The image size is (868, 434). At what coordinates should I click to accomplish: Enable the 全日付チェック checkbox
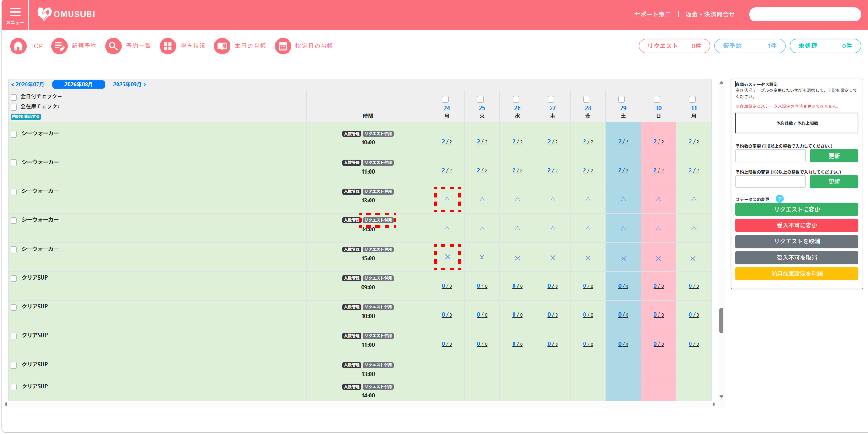[x=14, y=97]
